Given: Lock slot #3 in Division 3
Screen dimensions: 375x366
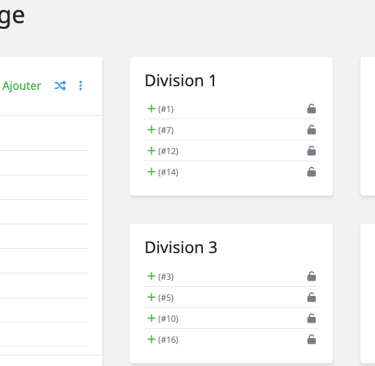Looking at the screenshot, I should [311, 276].
